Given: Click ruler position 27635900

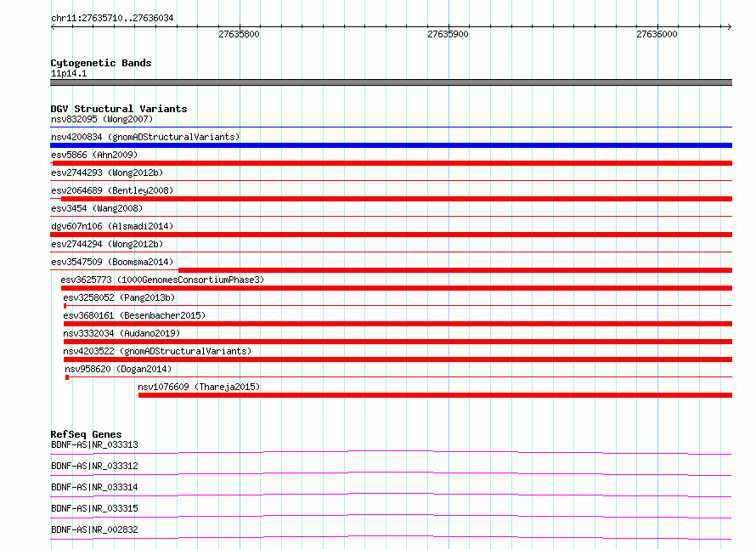Looking at the screenshot, I should 448,34.
